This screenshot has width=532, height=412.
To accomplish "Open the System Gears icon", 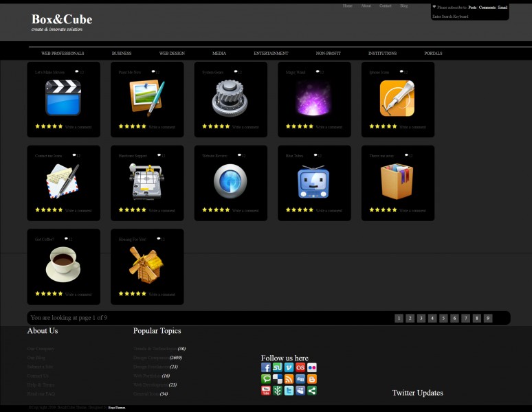I will click(x=230, y=98).
